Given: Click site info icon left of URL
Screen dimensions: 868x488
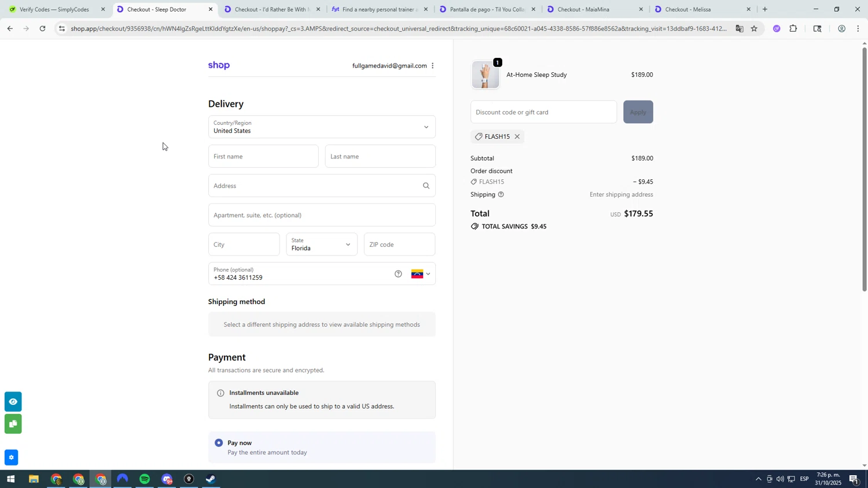Looking at the screenshot, I should coord(62,28).
